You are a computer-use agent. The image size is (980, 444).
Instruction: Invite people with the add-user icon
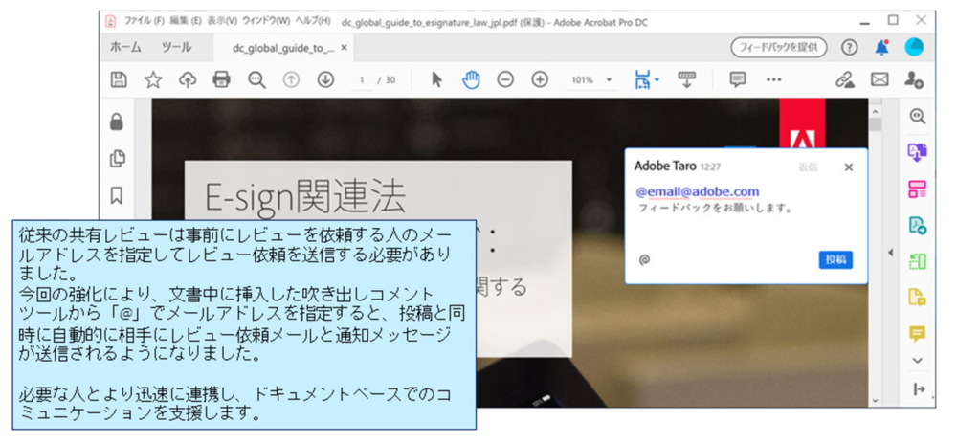point(914,79)
